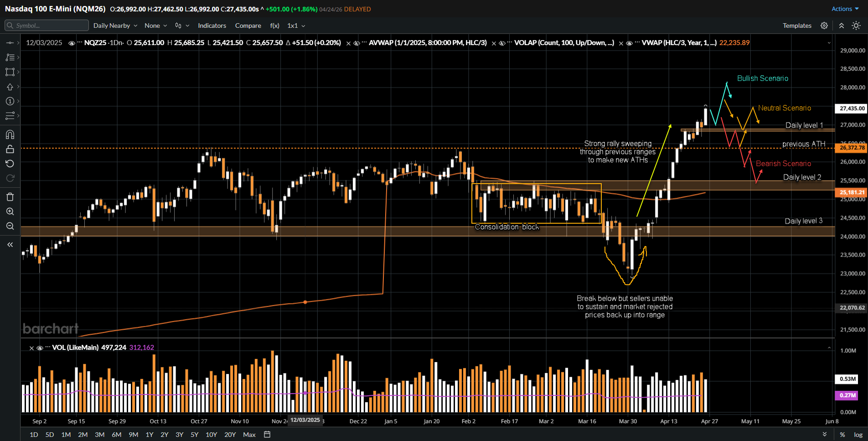This screenshot has height=441, width=868.
Task: Open the 1x1 grid layout dropdown
Action: click(x=296, y=26)
